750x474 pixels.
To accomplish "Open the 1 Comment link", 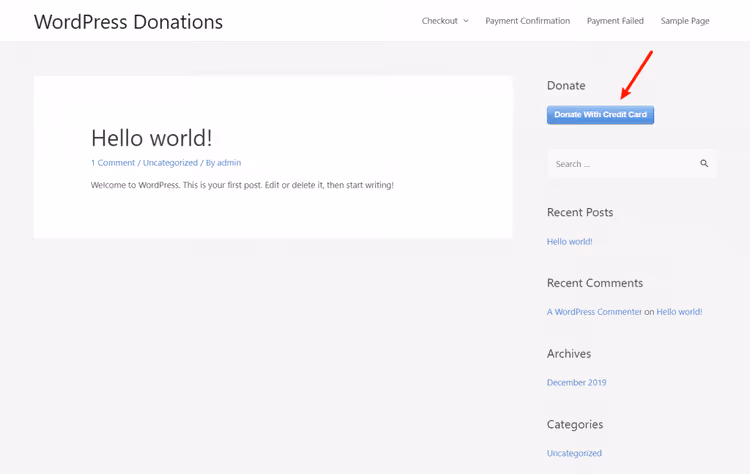I will tap(113, 163).
